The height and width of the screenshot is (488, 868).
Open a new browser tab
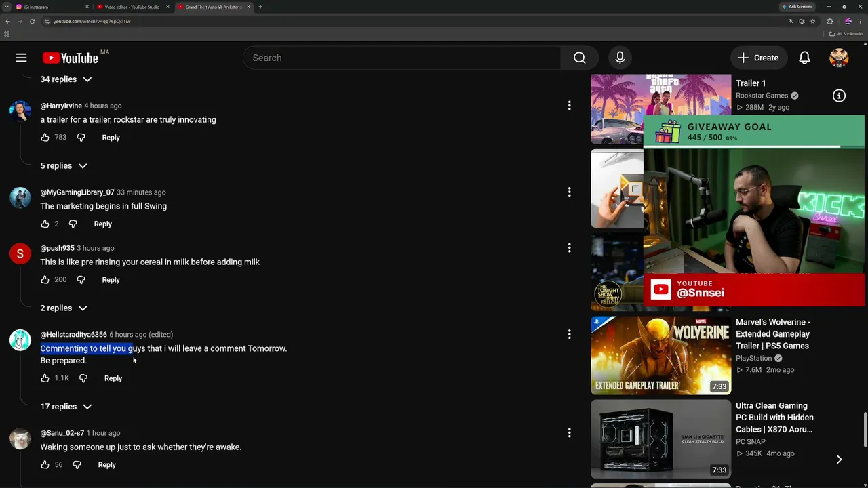click(260, 7)
